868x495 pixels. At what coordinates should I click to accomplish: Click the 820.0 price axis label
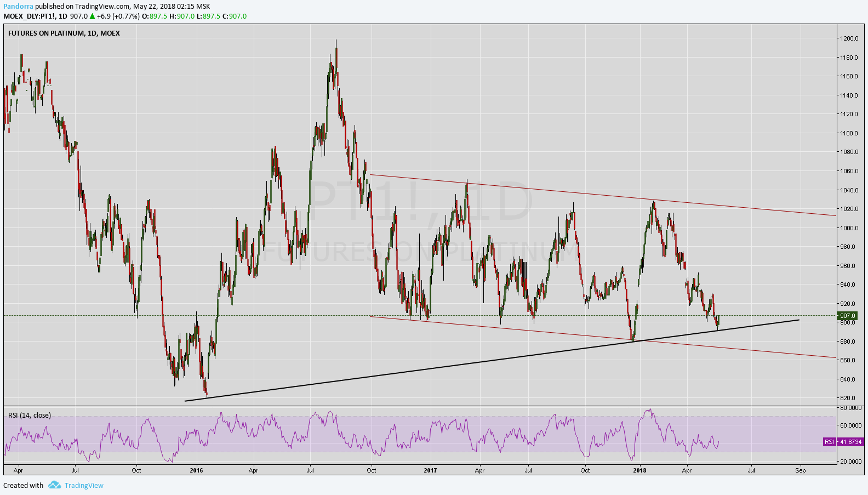(848, 398)
